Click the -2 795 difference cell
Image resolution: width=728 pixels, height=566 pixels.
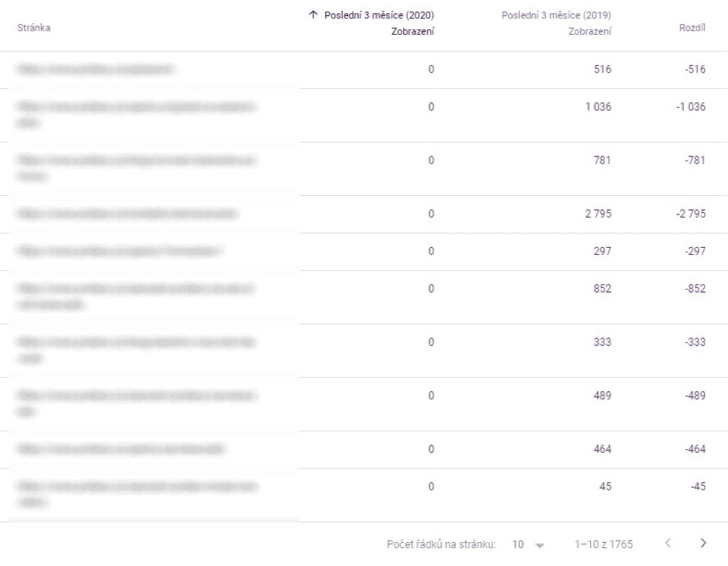(689, 214)
